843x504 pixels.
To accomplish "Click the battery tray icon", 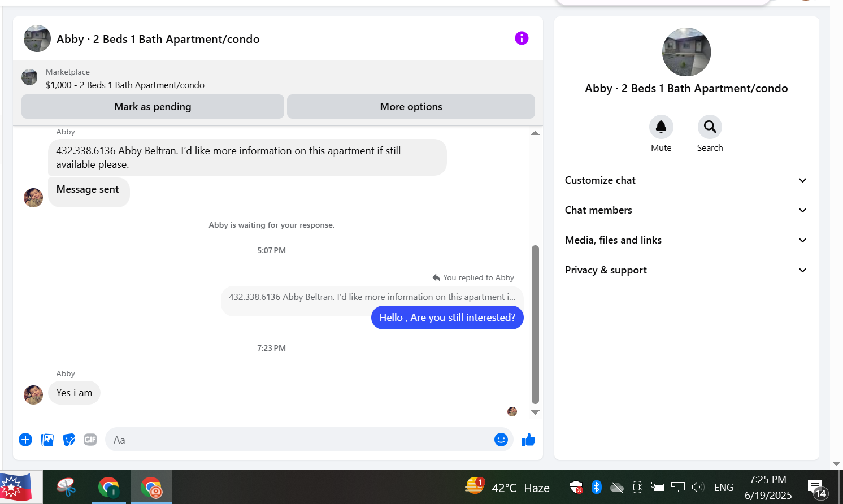I will point(657,487).
